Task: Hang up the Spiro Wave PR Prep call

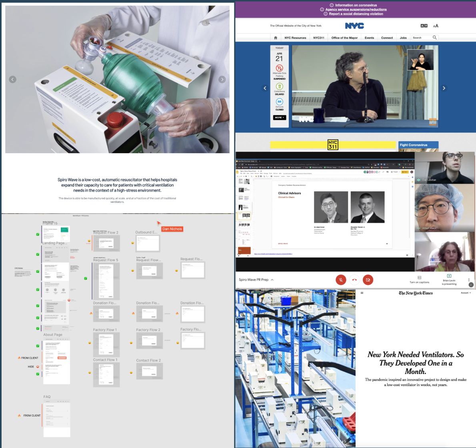Action: click(354, 280)
